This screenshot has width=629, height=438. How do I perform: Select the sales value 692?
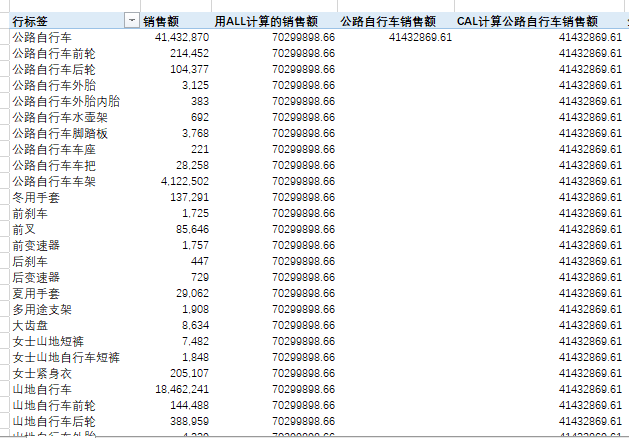200,118
